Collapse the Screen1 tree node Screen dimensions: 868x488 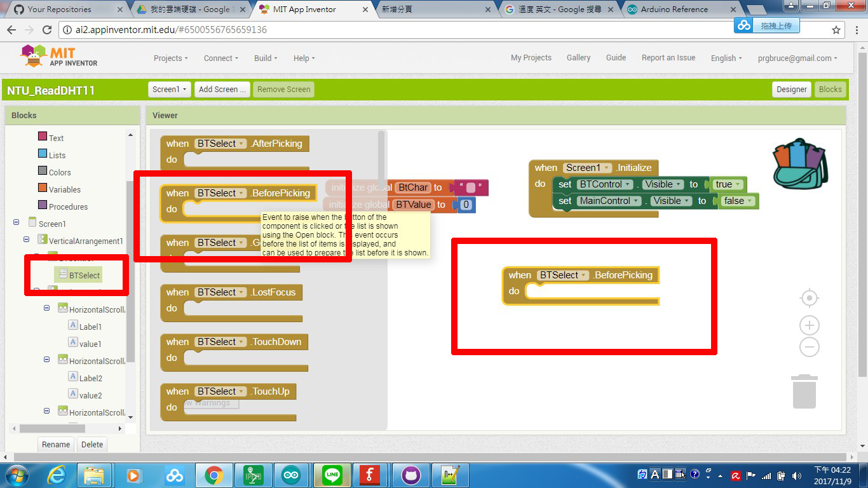click(x=16, y=222)
